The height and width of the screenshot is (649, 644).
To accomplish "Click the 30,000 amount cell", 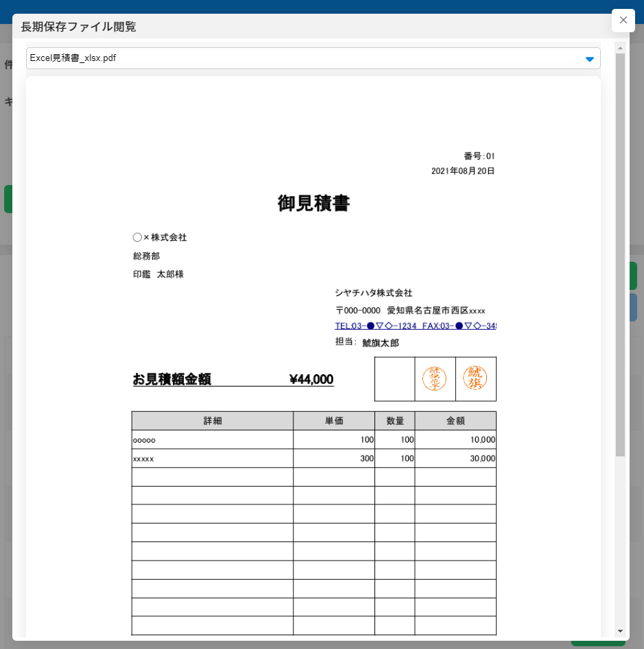I will pyautogui.click(x=455, y=458).
